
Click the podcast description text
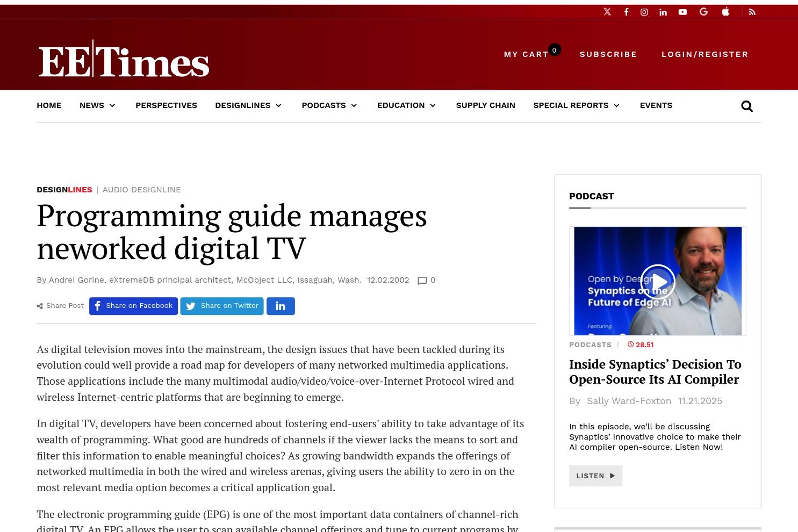point(655,437)
